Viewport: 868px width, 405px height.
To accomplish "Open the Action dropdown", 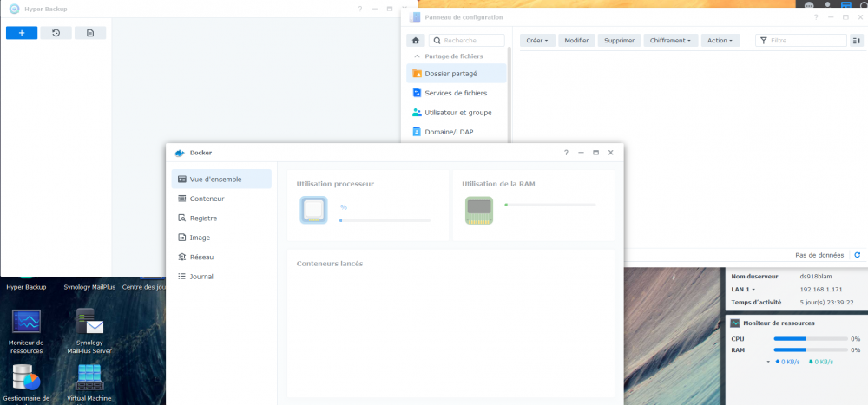I will (x=720, y=41).
